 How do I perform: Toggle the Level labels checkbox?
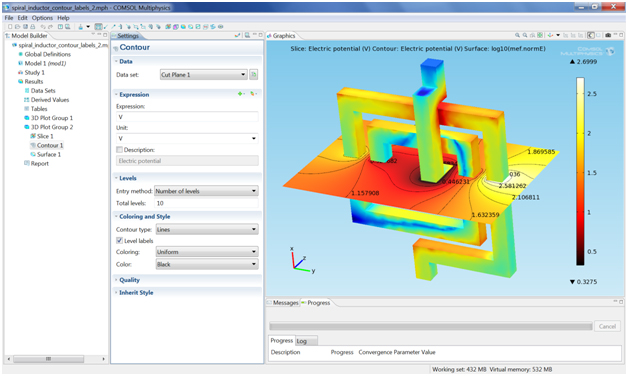119,240
